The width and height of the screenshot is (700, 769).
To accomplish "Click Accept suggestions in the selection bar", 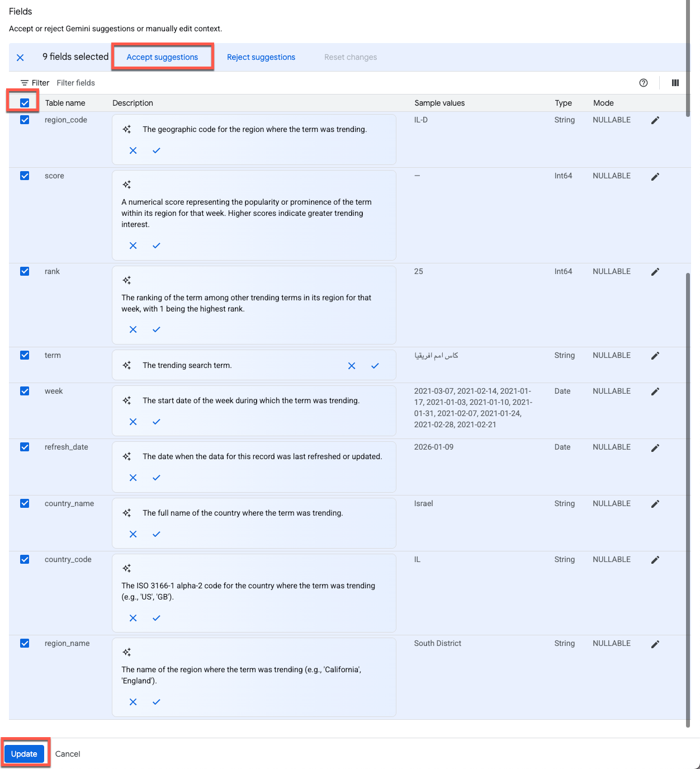I will tap(162, 57).
